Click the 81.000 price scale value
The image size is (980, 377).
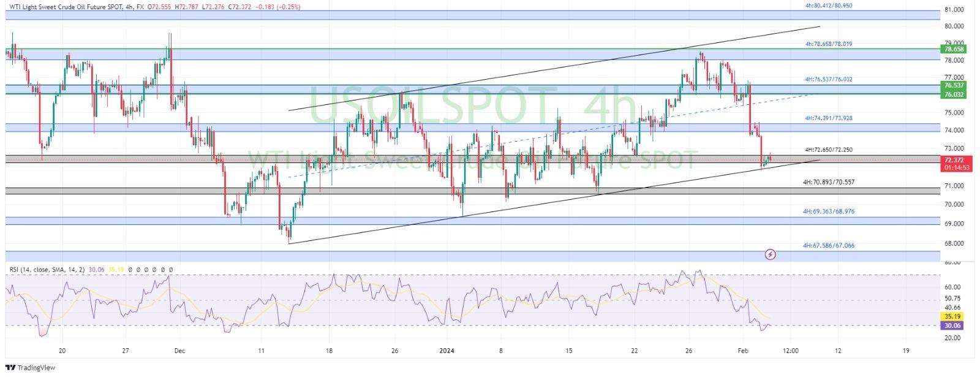click(954, 10)
